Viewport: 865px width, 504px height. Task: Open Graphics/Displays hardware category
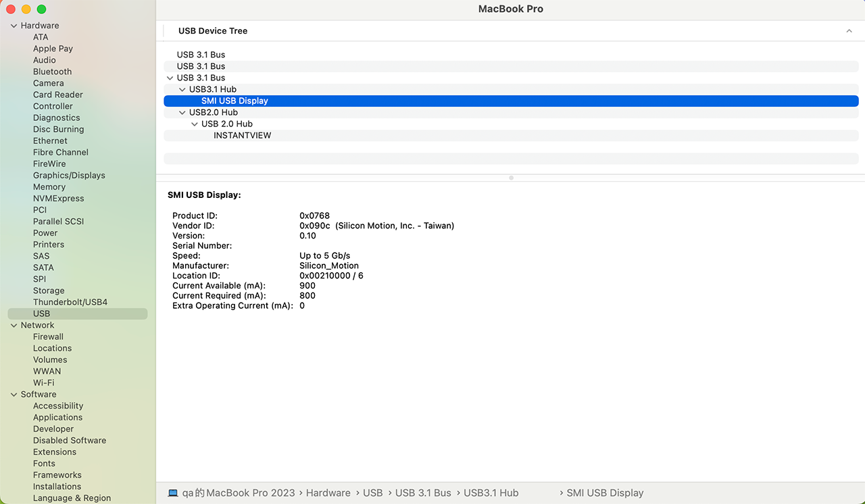pos(69,175)
